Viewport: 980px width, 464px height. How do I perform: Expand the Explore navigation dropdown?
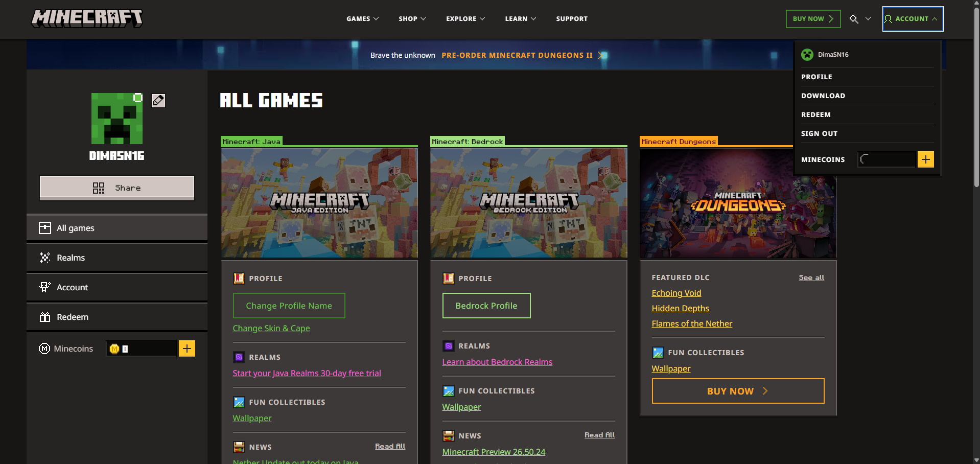pos(465,19)
